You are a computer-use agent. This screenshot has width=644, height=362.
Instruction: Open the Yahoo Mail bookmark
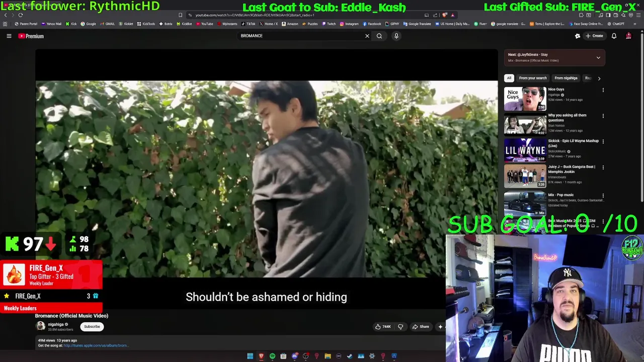pyautogui.click(x=51, y=24)
